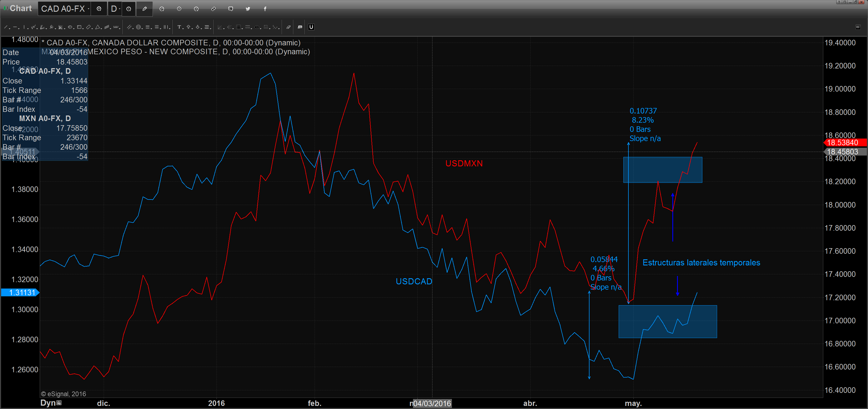868x409 pixels.
Task: Expand the dropdown arrow beside ellipse tool
Action: 74,29
